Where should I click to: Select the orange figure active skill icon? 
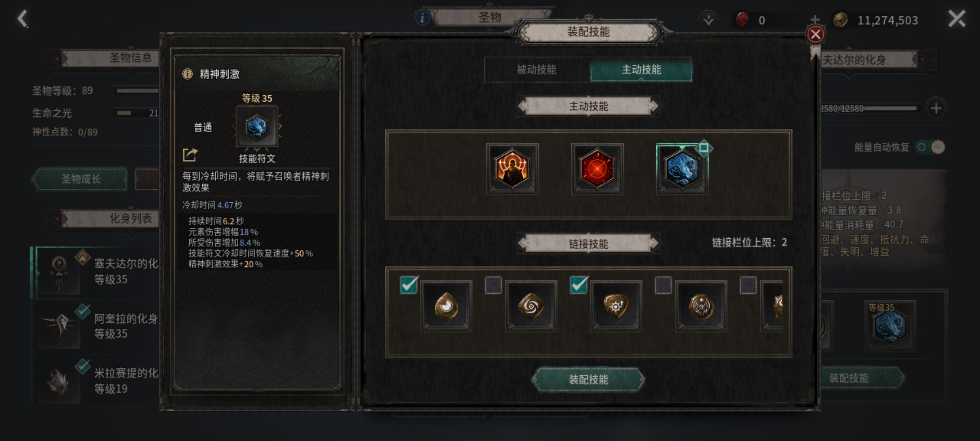click(512, 169)
